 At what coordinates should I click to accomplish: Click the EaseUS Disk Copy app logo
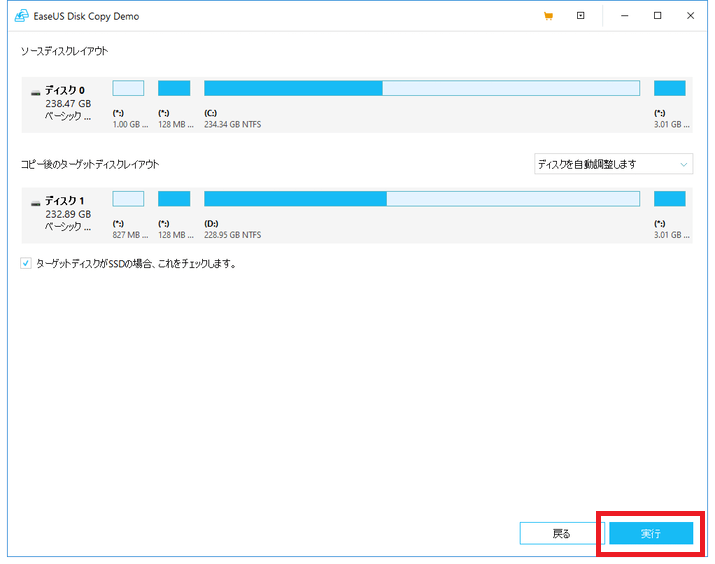tap(21, 16)
